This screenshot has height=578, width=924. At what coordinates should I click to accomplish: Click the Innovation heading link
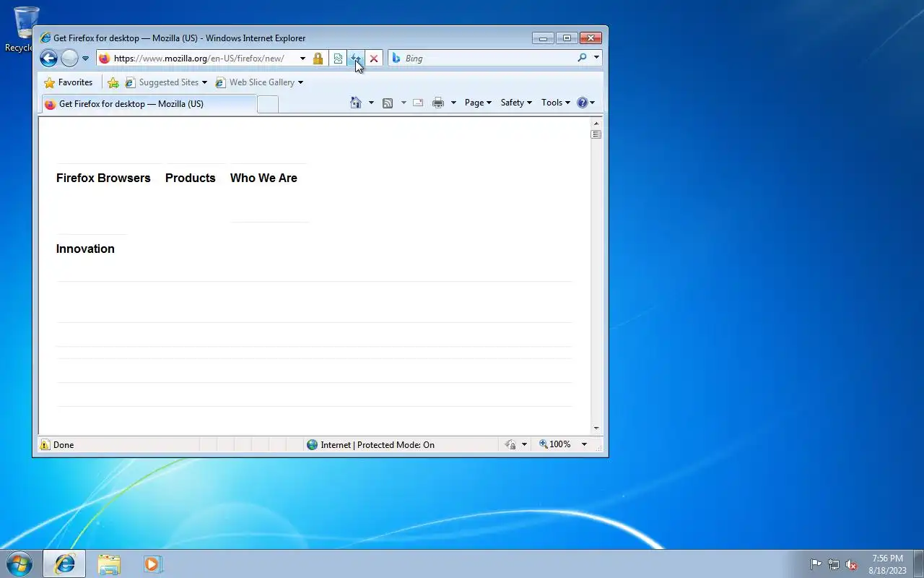pyautogui.click(x=85, y=249)
